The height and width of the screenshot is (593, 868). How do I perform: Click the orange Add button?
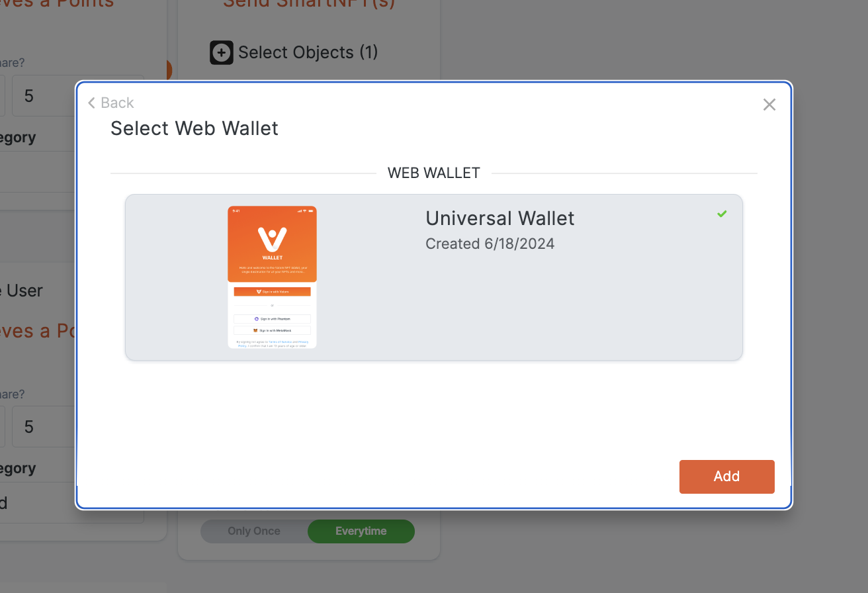click(726, 477)
